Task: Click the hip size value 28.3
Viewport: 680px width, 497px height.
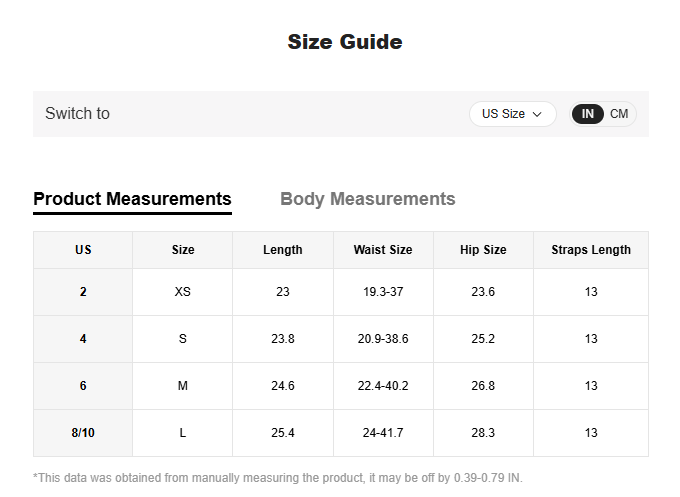Action: tap(483, 433)
